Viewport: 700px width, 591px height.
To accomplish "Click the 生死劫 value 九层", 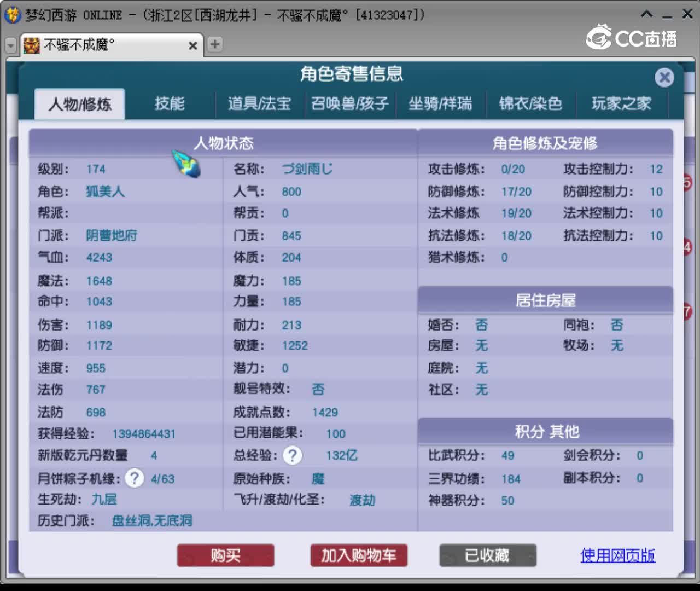I will coord(104,499).
